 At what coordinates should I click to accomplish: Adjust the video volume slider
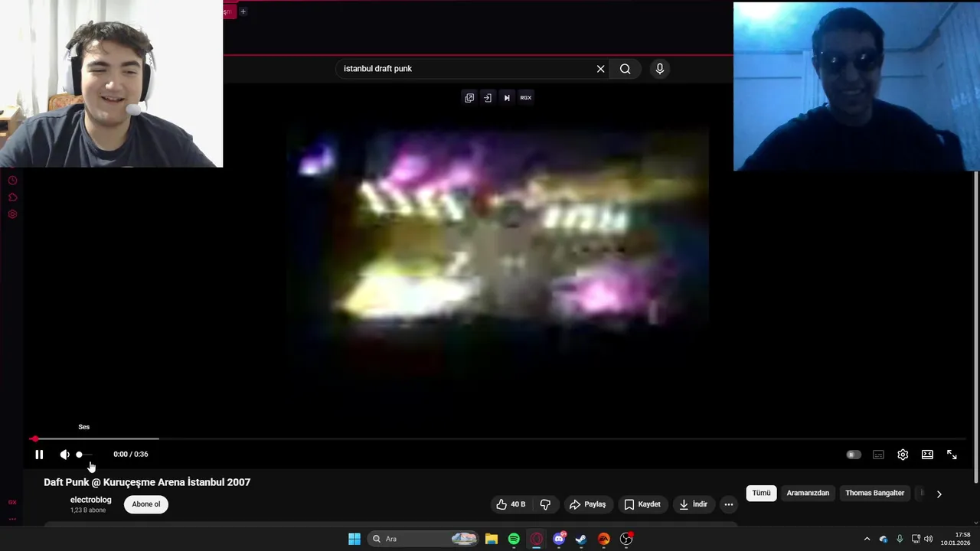pyautogui.click(x=84, y=455)
